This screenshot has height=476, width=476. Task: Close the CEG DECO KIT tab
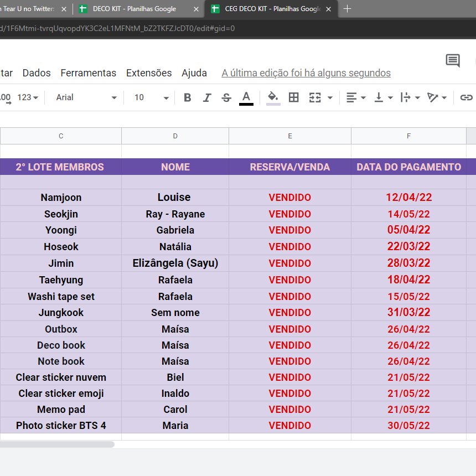pyautogui.click(x=328, y=9)
